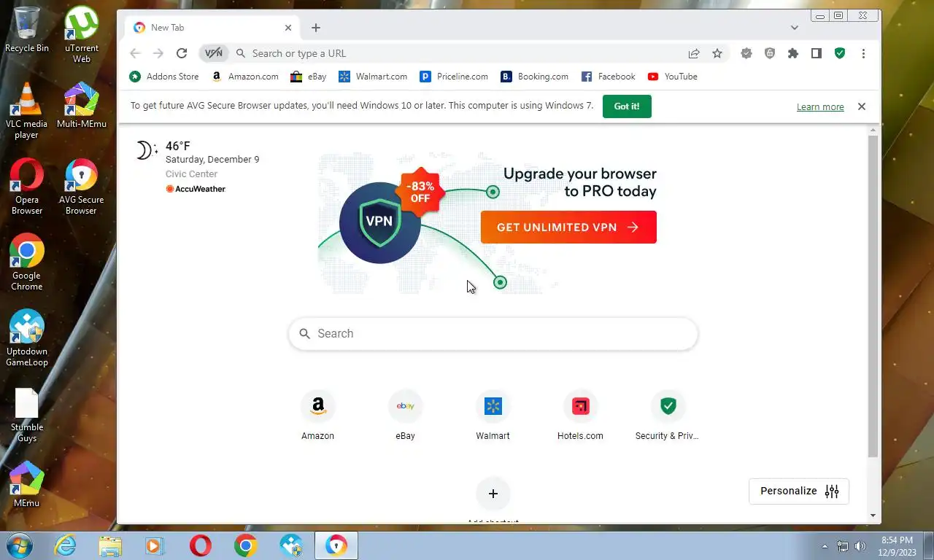This screenshot has height=560, width=934.
Task: Click the green AVG shield toolbar icon
Action: pyautogui.click(x=840, y=53)
